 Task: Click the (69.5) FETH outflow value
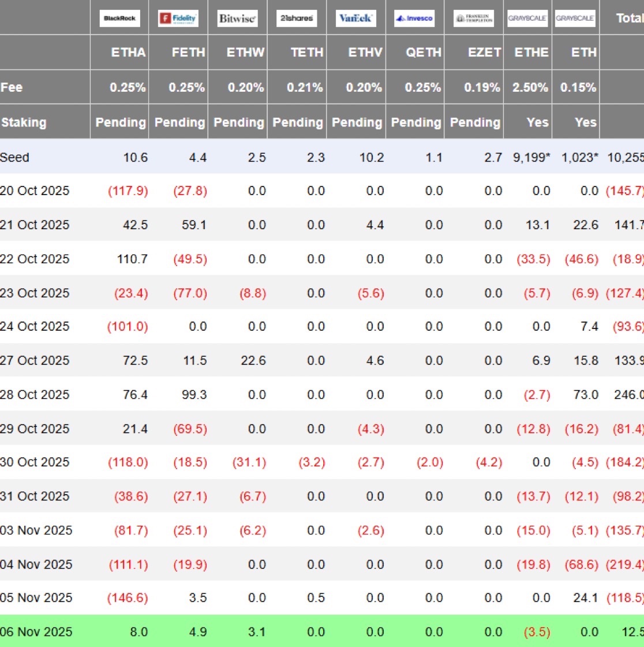pyautogui.click(x=190, y=429)
